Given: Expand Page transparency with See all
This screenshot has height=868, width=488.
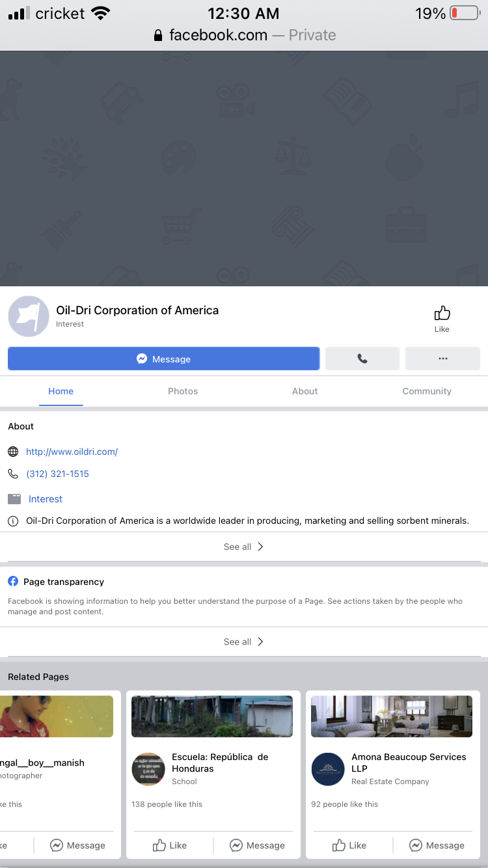Looking at the screenshot, I should point(244,642).
